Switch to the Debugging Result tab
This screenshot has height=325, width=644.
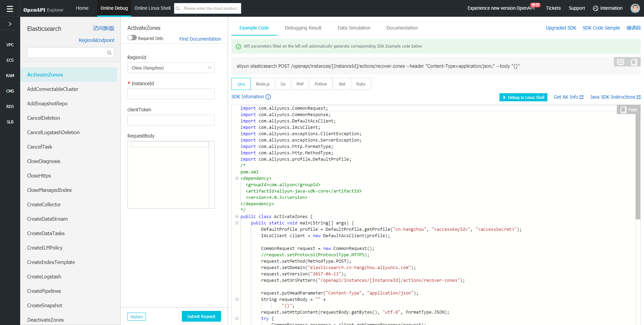click(x=303, y=28)
